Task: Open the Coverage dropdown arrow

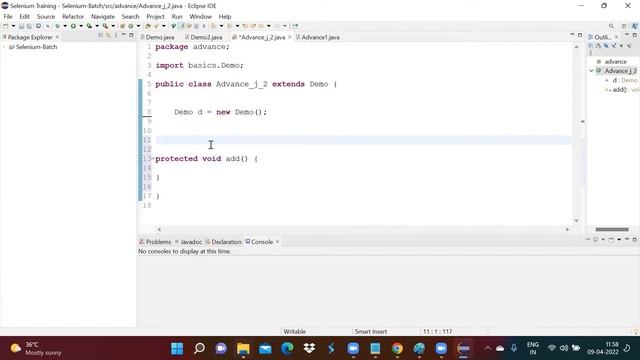Action: point(97,26)
